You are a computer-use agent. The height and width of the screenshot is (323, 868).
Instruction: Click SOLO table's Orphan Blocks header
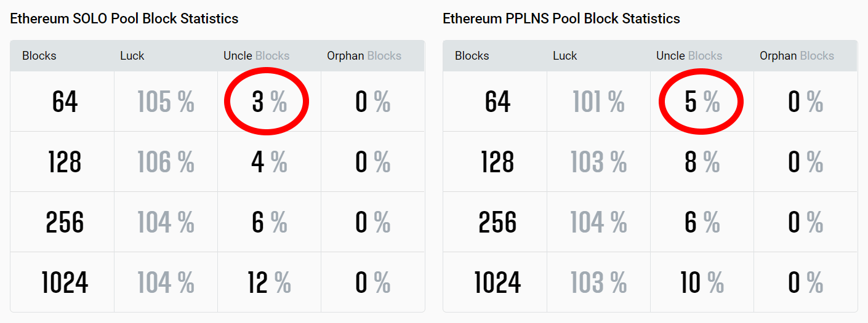pos(364,56)
